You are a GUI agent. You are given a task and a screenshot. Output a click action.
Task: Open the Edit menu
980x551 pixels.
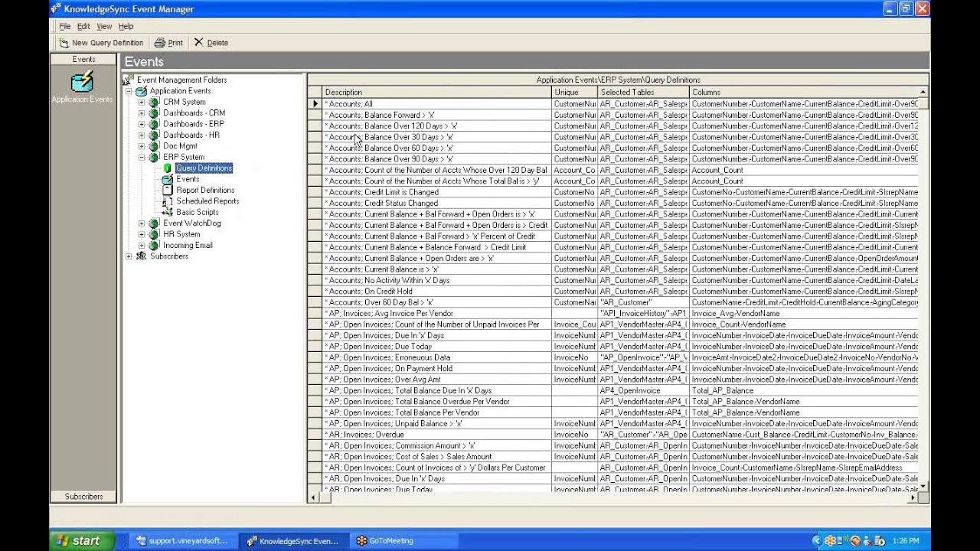(83, 26)
